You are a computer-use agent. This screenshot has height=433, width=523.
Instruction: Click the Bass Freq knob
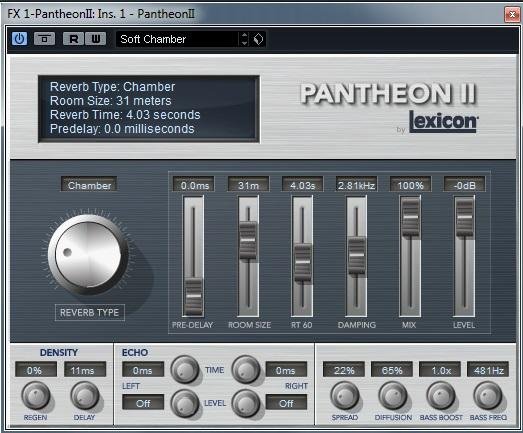(x=488, y=396)
